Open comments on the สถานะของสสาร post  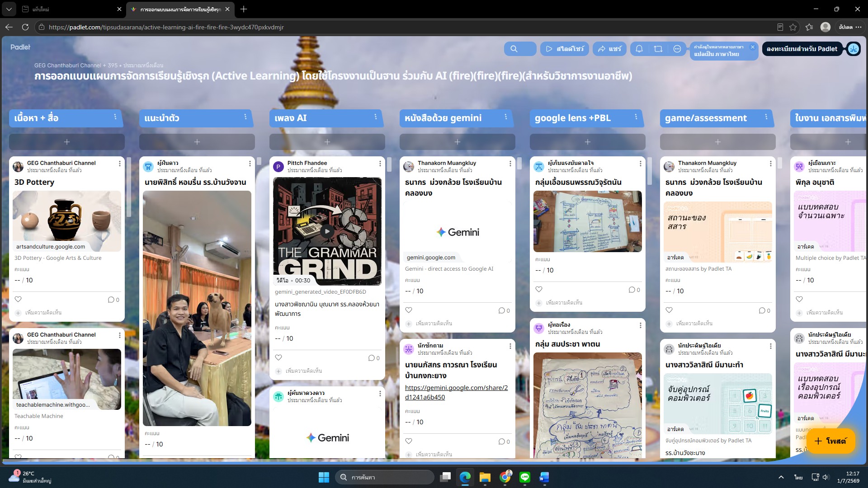point(764,310)
